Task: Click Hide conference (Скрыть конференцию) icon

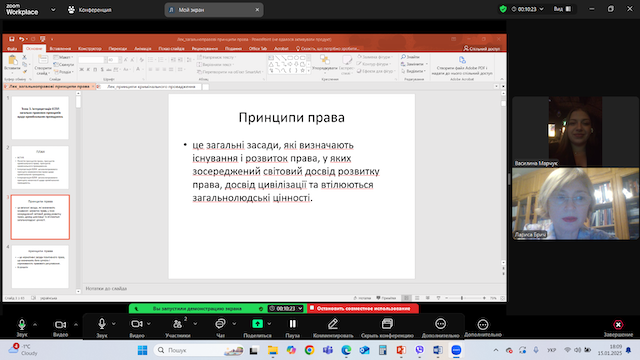Action: click(387, 324)
